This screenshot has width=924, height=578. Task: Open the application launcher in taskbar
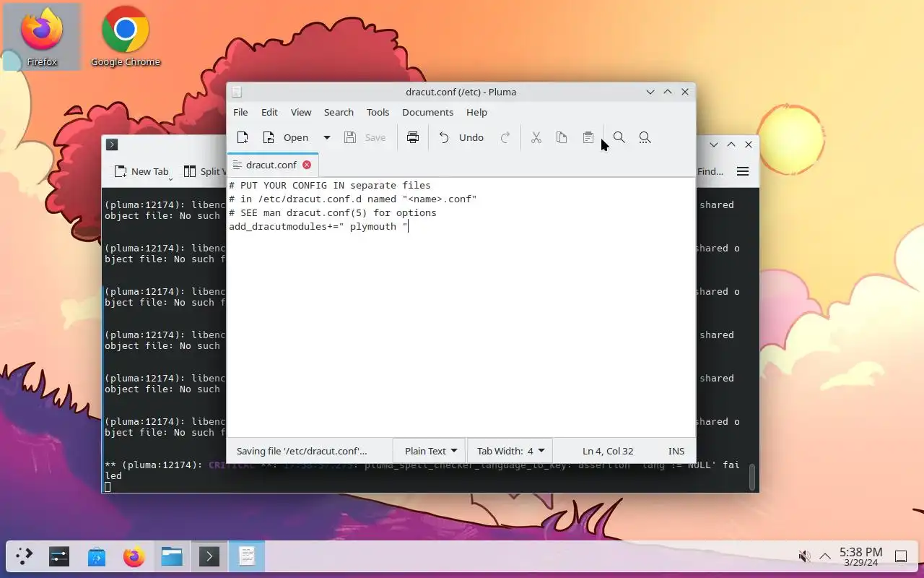(24, 556)
